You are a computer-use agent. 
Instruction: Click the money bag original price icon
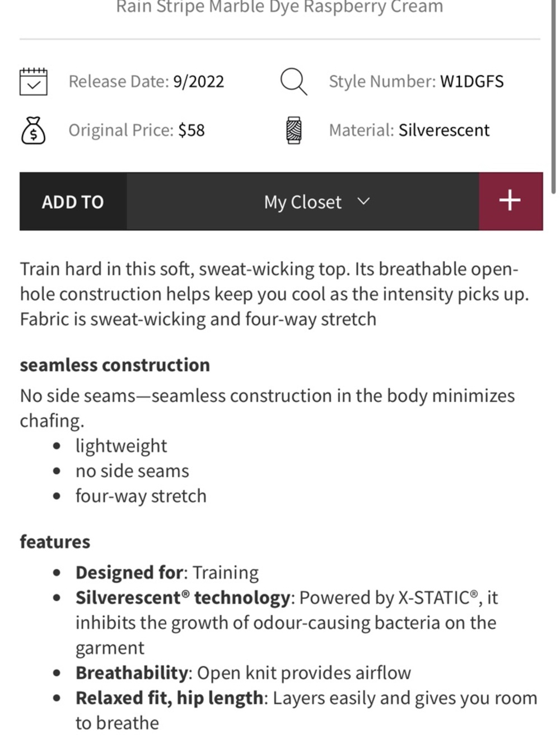pos(34,131)
